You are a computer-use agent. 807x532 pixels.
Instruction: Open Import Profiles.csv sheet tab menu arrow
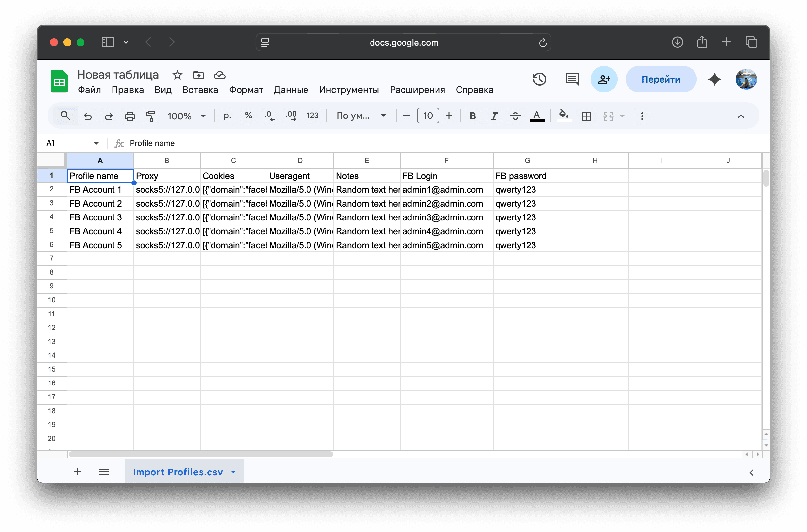coord(233,472)
